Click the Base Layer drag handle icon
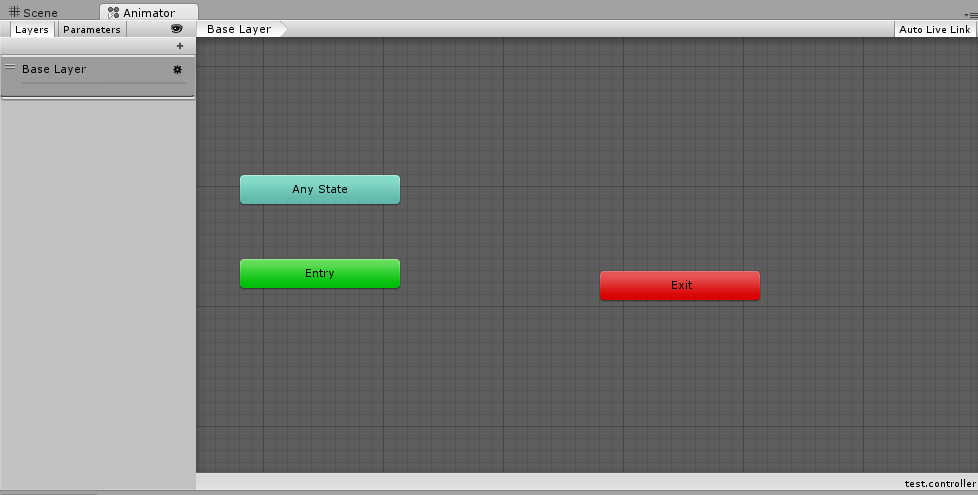The height and width of the screenshot is (495, 978). coord(10,68)
